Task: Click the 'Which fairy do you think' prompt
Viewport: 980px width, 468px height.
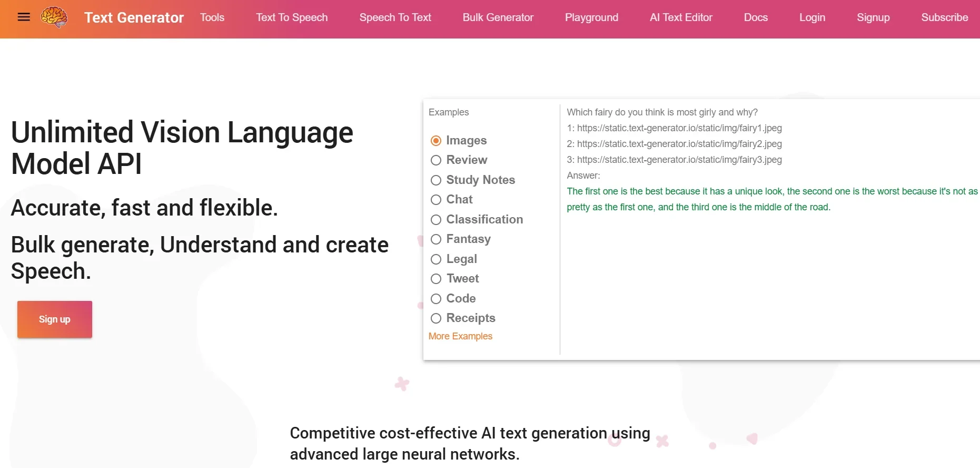Action: pyautogui.click(x=662, y=112)
